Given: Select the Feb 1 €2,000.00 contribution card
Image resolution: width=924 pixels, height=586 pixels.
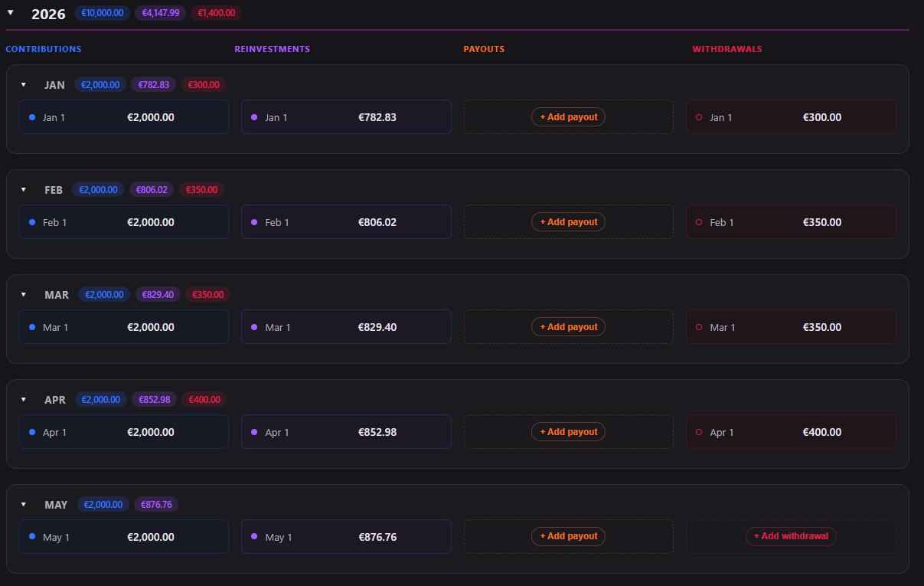Looking at the screenshot, I should [x=124, y=222].
